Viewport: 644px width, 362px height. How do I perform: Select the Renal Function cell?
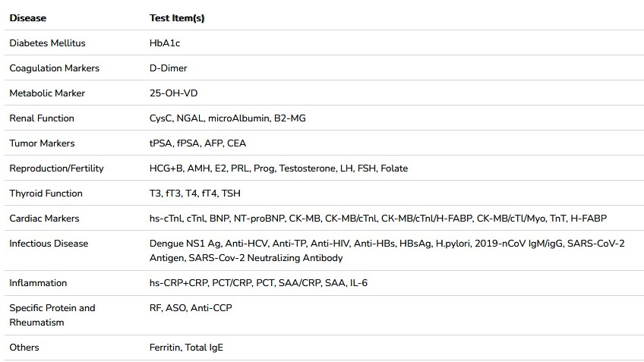click(42, 118)
